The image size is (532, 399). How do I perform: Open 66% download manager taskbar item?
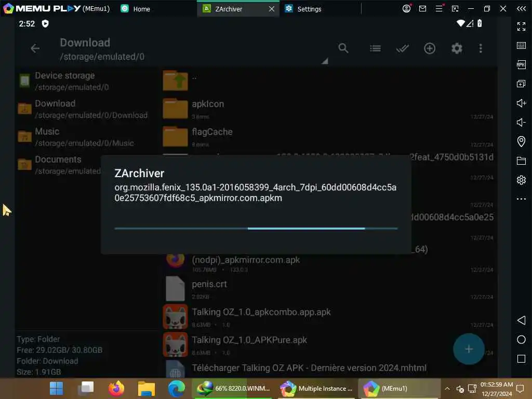[233, 389]
